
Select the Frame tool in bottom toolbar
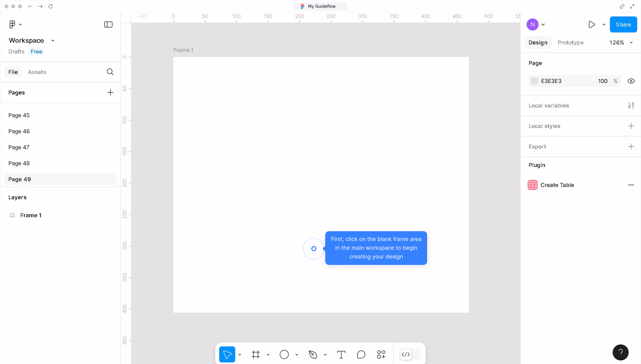pos(255,354)
